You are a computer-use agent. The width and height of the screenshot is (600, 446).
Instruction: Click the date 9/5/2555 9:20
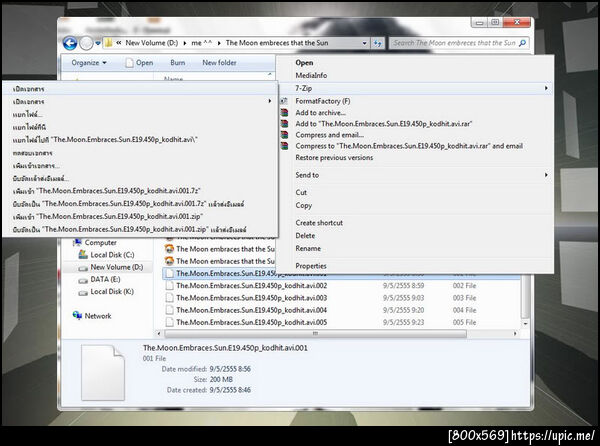pos(403,310)
